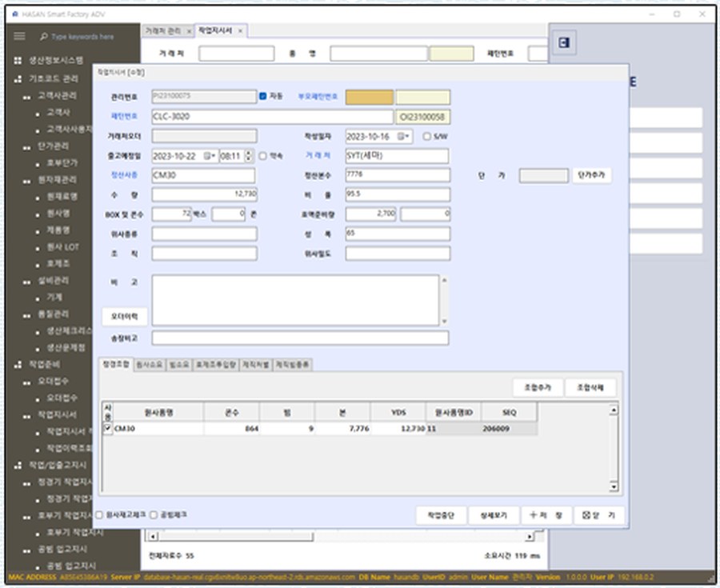Select the 정경조합 sub-tab
Viewport: 720px width, 588px height.
click(116, 364)
